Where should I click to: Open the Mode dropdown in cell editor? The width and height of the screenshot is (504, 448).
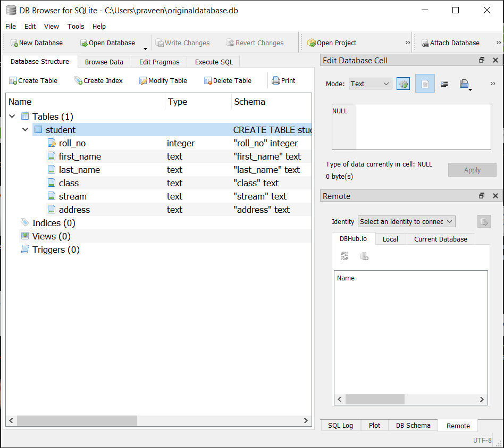[x=370, y=84]
